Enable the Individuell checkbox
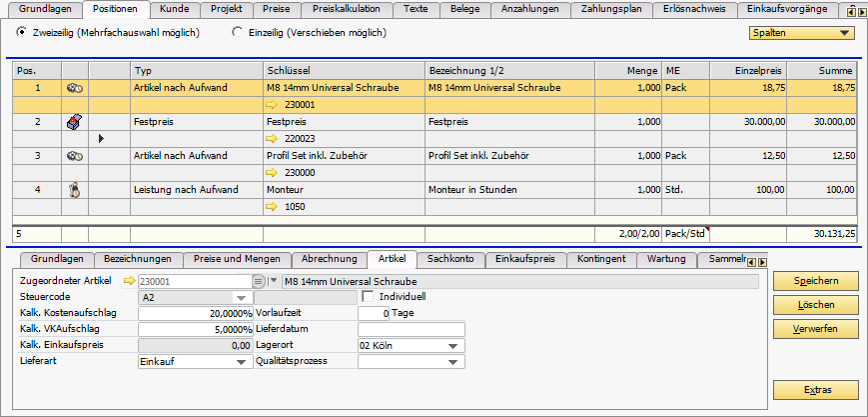 [x=368, y=297]
